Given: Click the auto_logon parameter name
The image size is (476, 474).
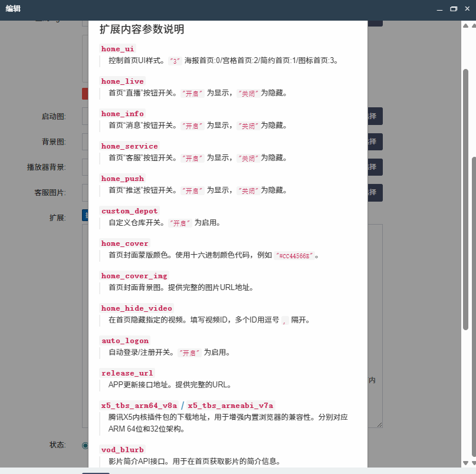Looking at the screenshot, I should coord(125,341).
